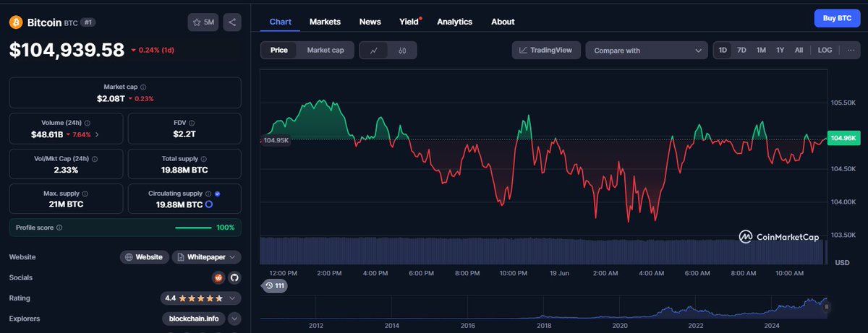Switch to candlestick chart view icon
The width and height of the screenshot is (868, 333).
(402, 51)
